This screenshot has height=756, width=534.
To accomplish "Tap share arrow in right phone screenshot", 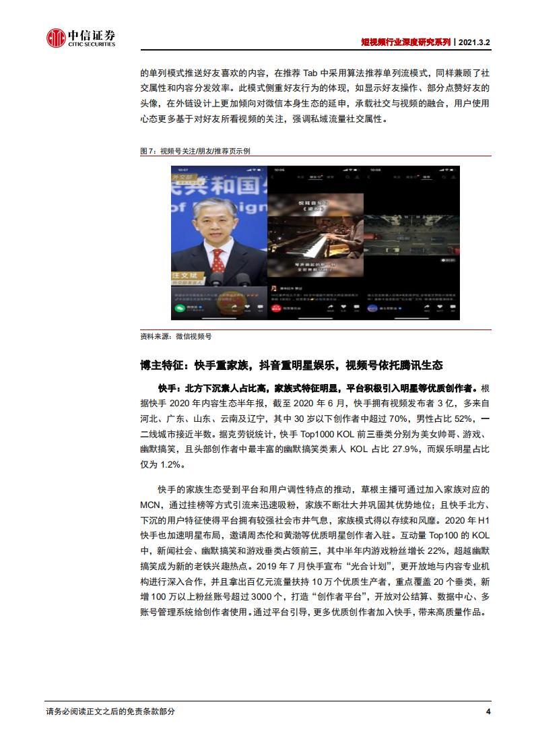I will click(x=428, y=307).
